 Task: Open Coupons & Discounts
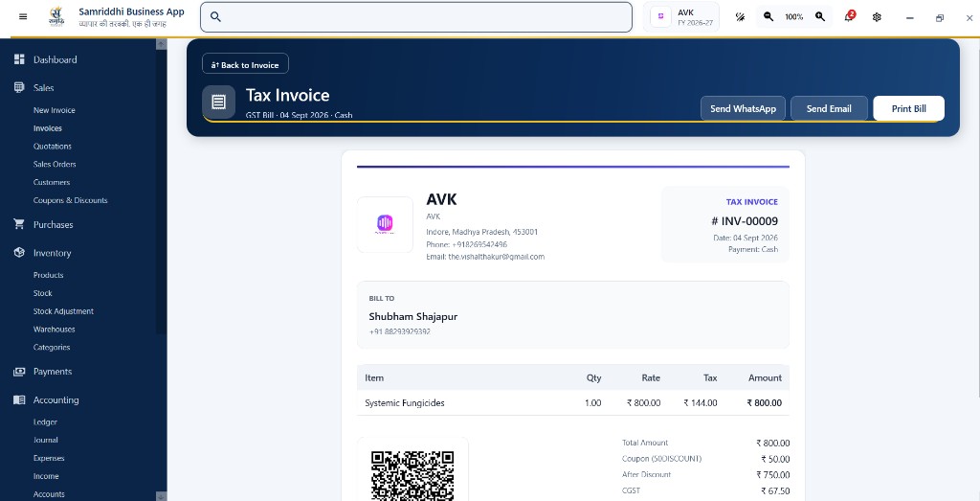tap(70, 200)
